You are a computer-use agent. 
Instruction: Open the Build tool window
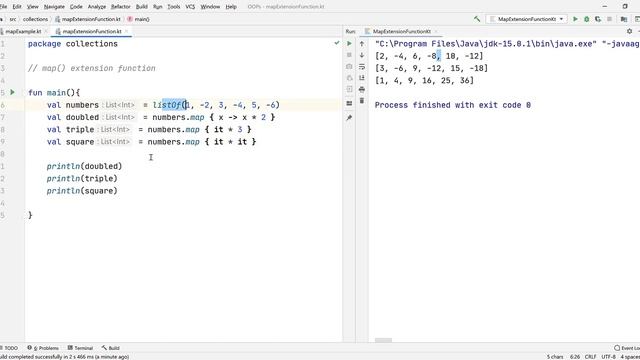tap(111, 348)
